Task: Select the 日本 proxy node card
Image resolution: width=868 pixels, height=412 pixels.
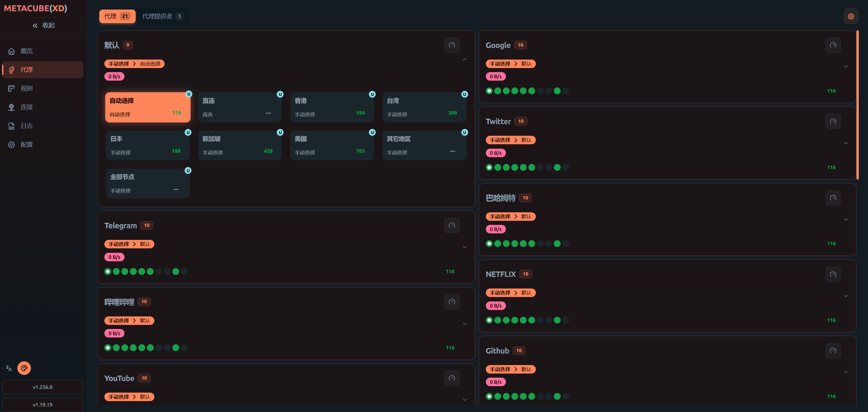Action: pyautogui.click(x=148, y=145)
